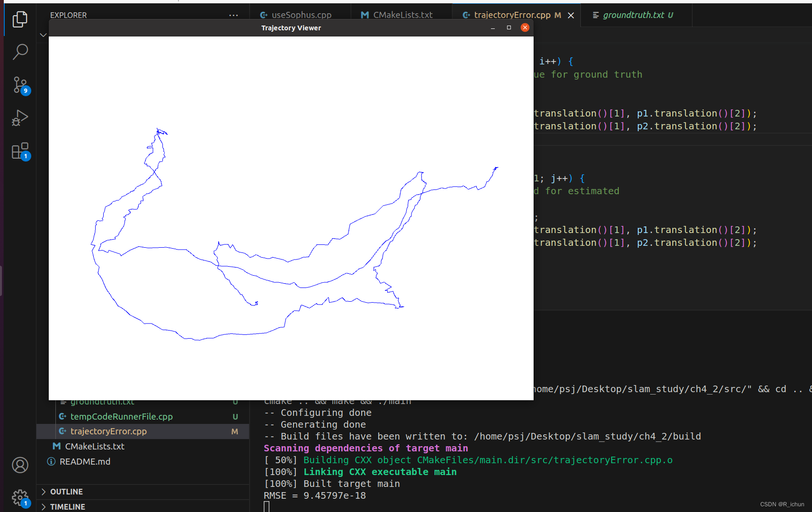Expand the OUTLINE section

pyautogui.click(x=143, y=492)
